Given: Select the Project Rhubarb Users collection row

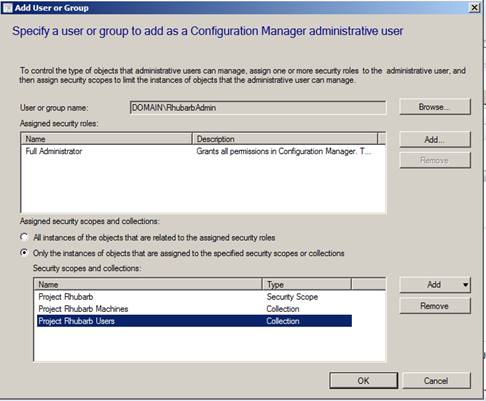Looking at the screenshot, I should tap(194, 321).
